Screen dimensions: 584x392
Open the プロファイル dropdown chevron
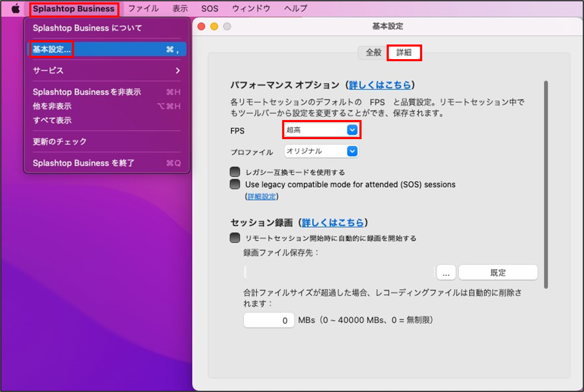click(352, 151)
